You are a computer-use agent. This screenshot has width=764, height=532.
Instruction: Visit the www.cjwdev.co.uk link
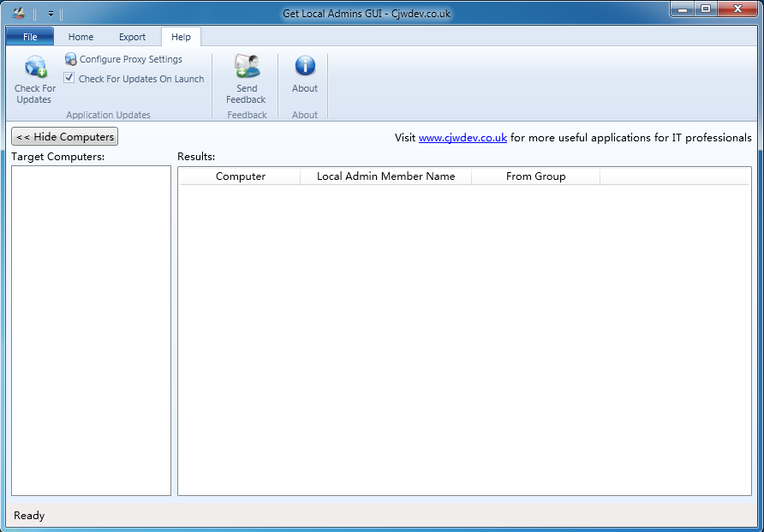pos(463,138)
